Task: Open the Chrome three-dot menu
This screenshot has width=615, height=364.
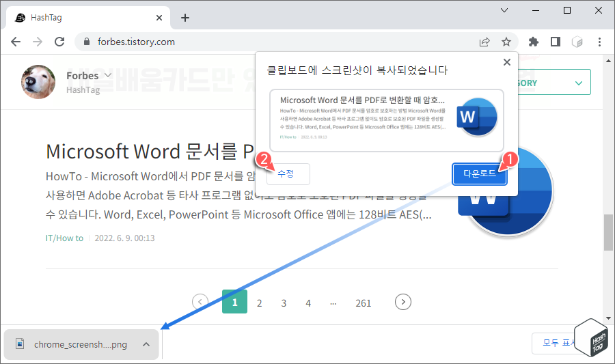Action: pos(599,42)
